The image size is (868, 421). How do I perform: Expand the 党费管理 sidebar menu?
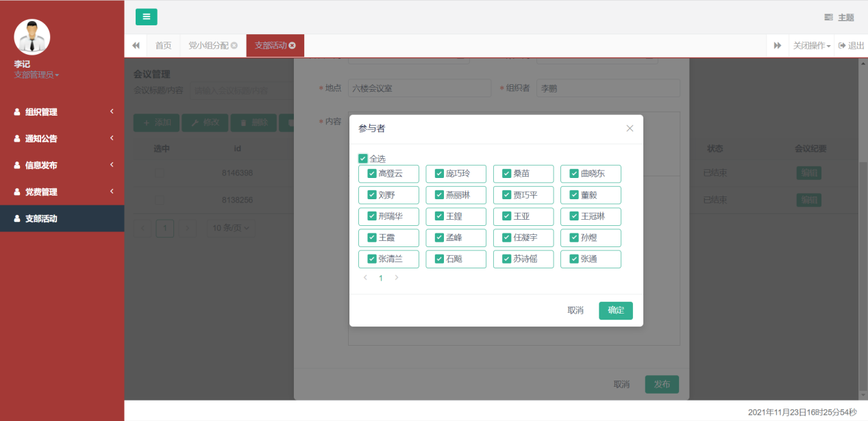point(62,192)
